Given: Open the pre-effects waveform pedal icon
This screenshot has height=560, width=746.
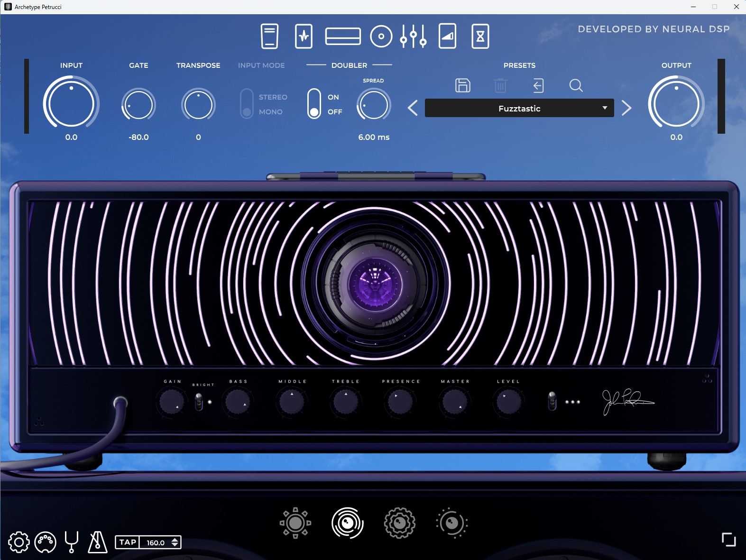Looking at the screenshot, I should tap(304, 36).
